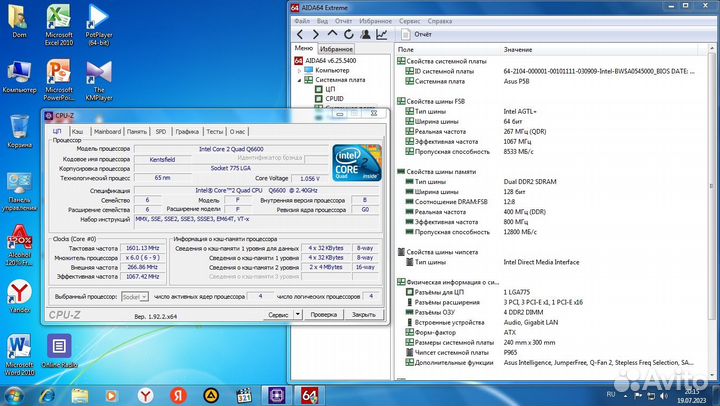
Task: Click processor model field Intel Core 2 Quad Q6600
Action: tap(231, 149)
